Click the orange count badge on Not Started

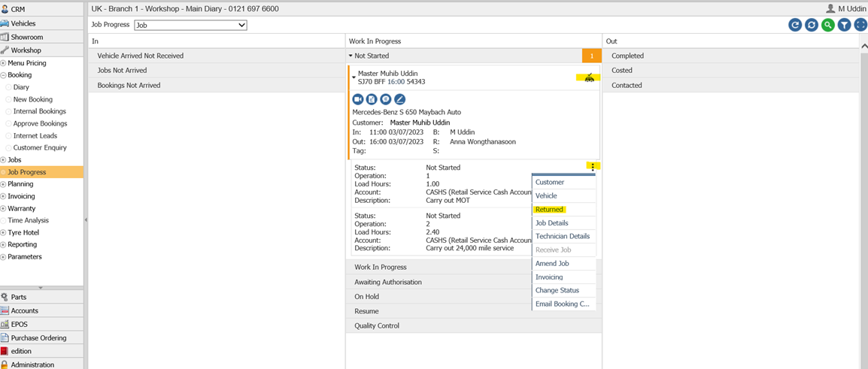(x=591, y=56)
